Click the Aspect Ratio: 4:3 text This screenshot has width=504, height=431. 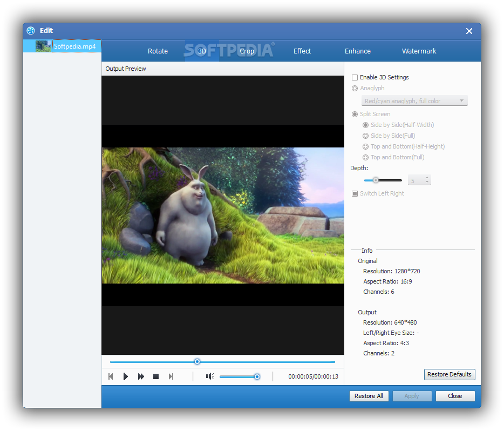coord(386,343)
